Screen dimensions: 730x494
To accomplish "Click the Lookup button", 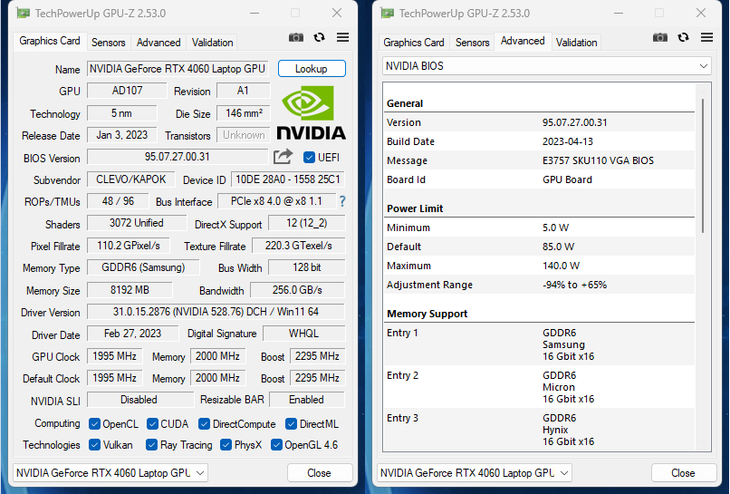I will 311,68.
